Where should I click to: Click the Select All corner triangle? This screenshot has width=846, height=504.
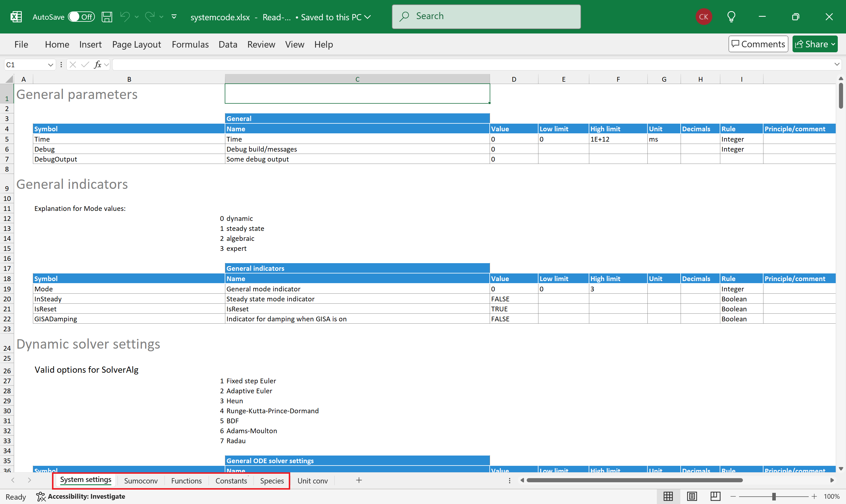click(x=9, y=79)
